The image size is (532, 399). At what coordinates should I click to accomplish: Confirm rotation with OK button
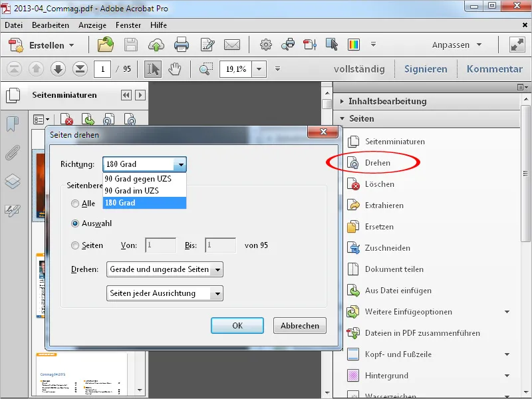237,326
